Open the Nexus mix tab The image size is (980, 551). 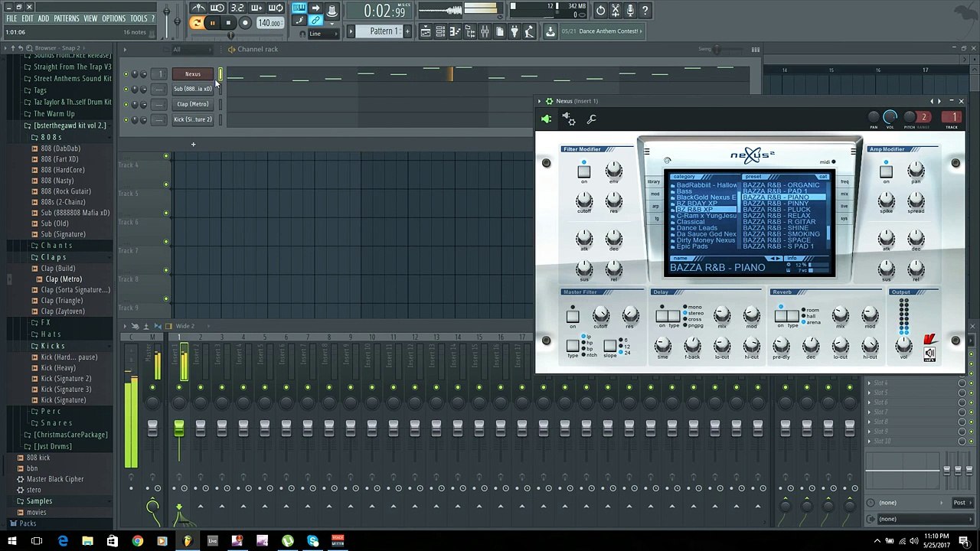844,194
